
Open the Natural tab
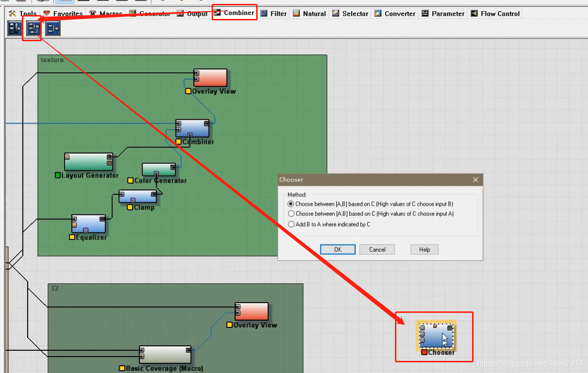[310, 14]
